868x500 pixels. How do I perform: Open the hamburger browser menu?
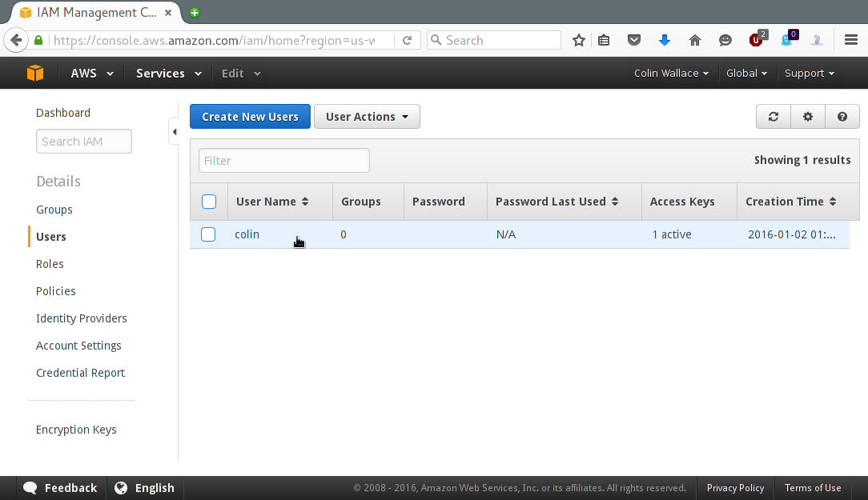851,40
